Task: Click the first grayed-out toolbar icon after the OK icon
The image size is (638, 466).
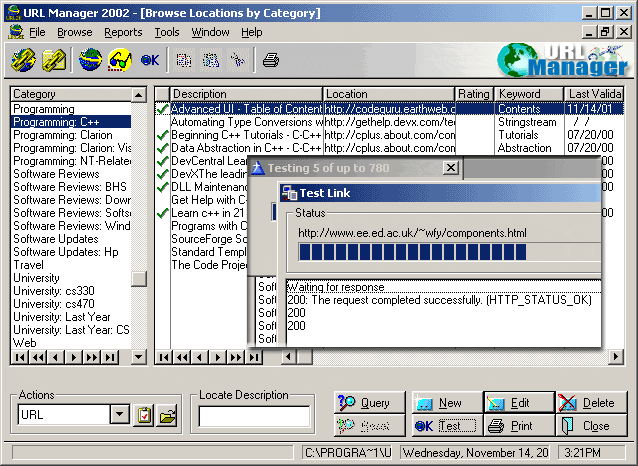Action: 184,60
